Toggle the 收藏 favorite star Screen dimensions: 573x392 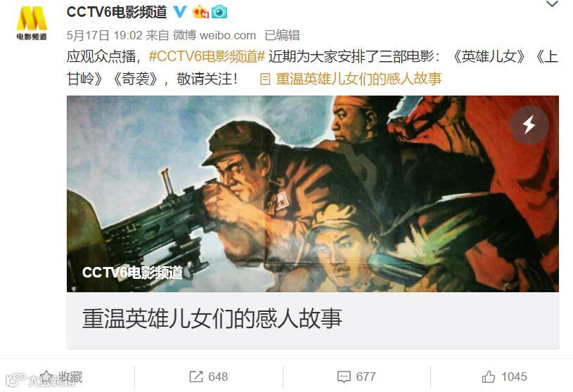click(46, 377)
